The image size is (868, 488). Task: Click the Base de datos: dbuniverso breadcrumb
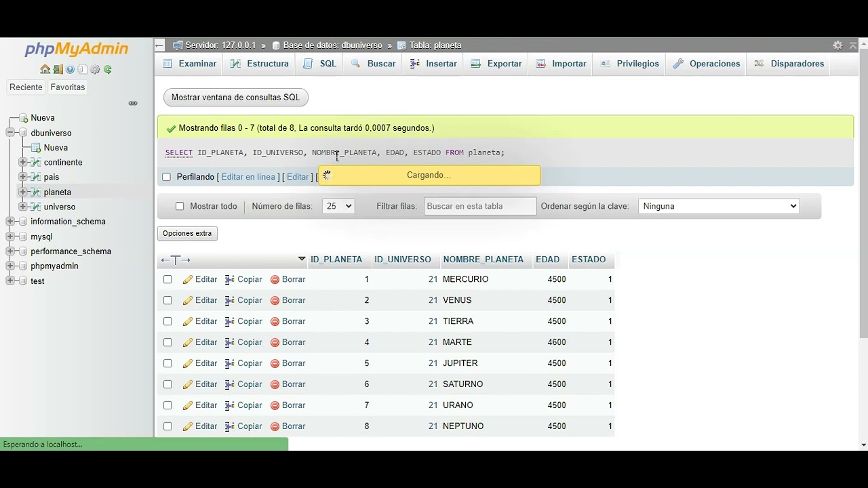pos(332,45)
